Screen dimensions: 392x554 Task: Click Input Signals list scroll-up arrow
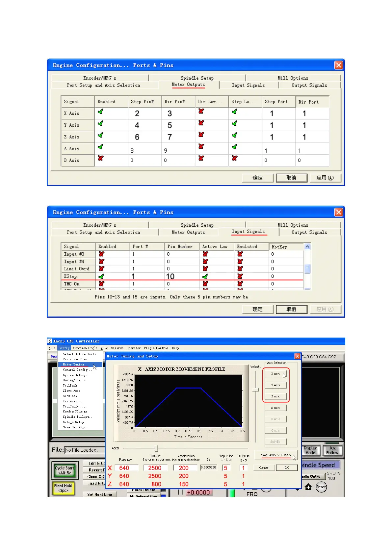coord(307,246)
